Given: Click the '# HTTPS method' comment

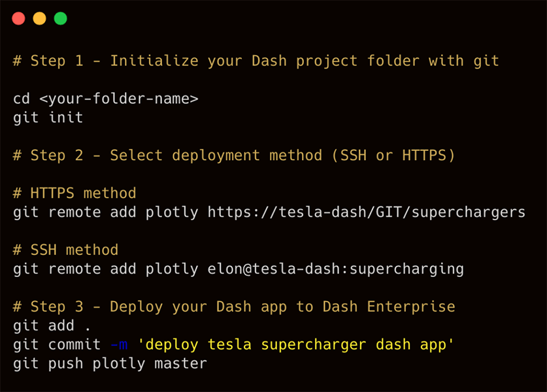Looking at the screenshot, I should point(75,193).
